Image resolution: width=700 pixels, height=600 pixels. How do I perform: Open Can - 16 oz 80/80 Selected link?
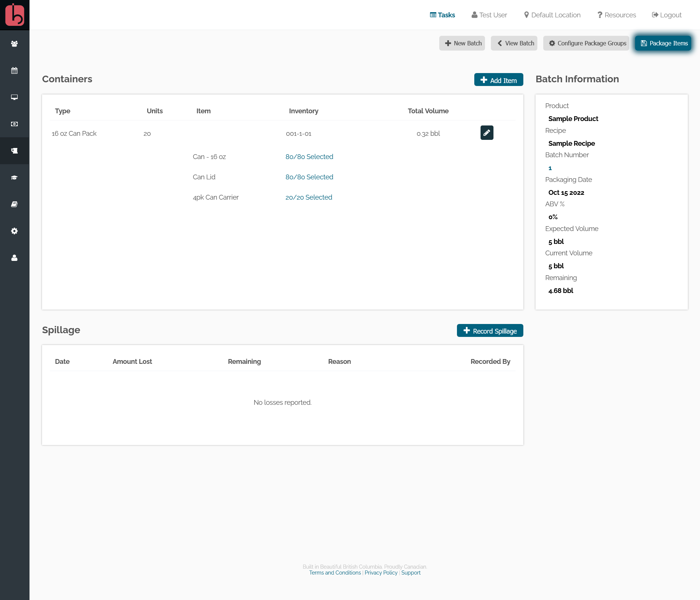309,156
